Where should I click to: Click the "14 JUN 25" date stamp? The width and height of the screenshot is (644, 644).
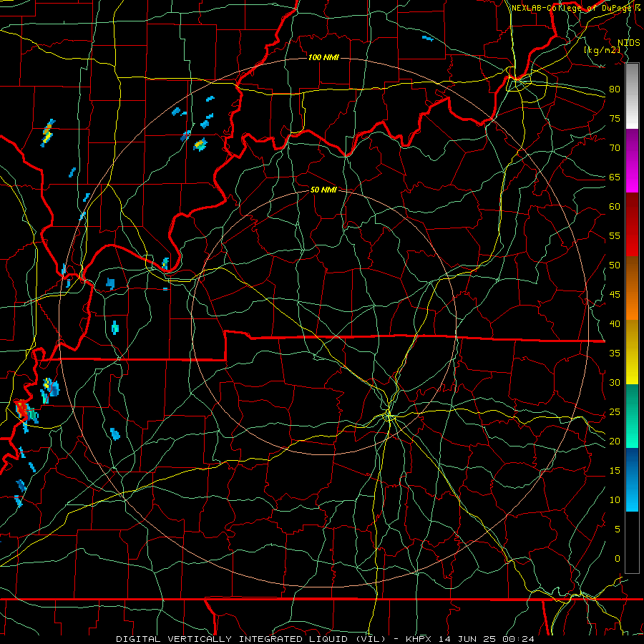(x=469, y=639)
